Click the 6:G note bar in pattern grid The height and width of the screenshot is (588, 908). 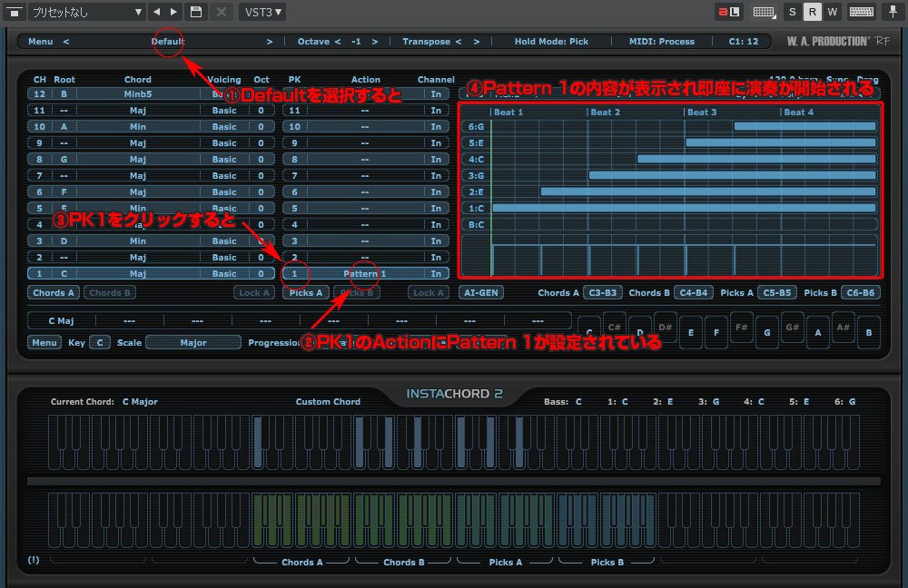[x=804, y=126]
